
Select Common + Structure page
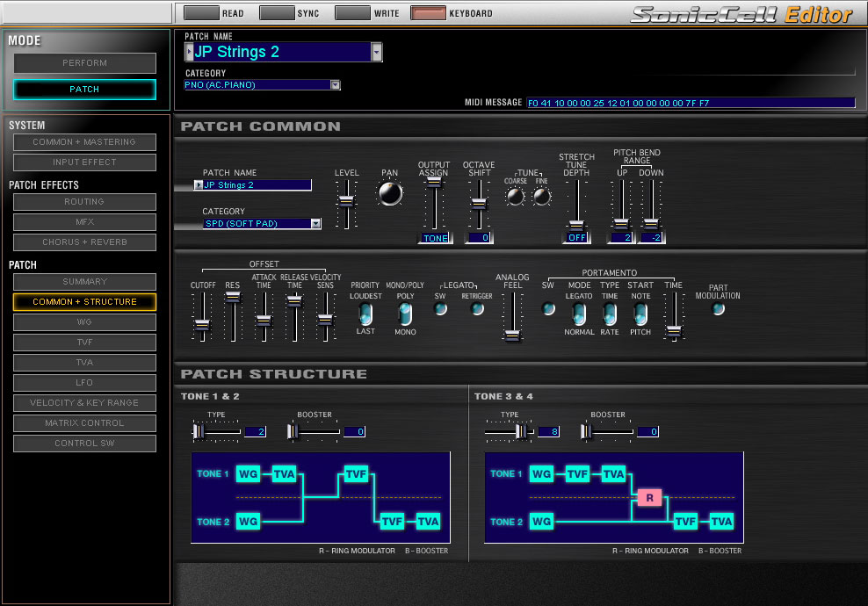84,301
